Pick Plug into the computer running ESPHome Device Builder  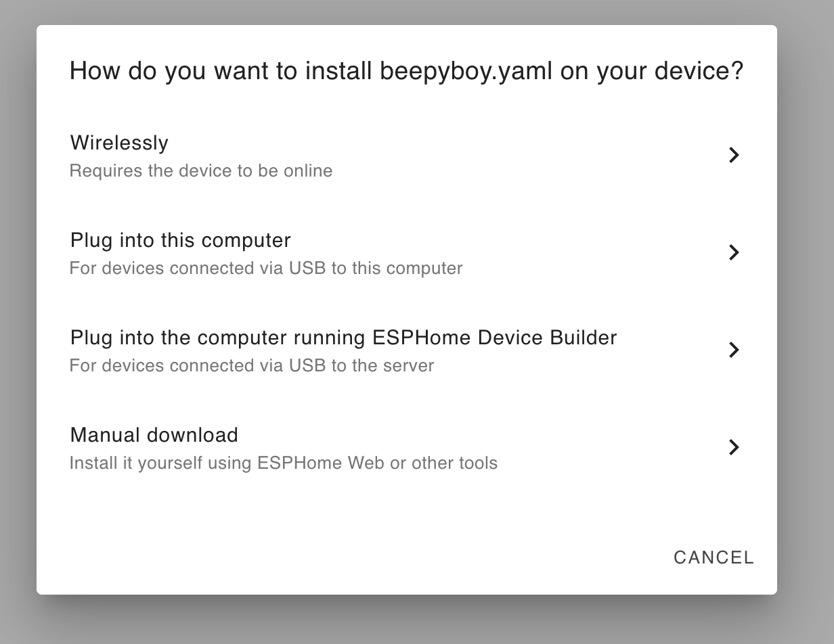pyautogui.click(x=406, y=350)
